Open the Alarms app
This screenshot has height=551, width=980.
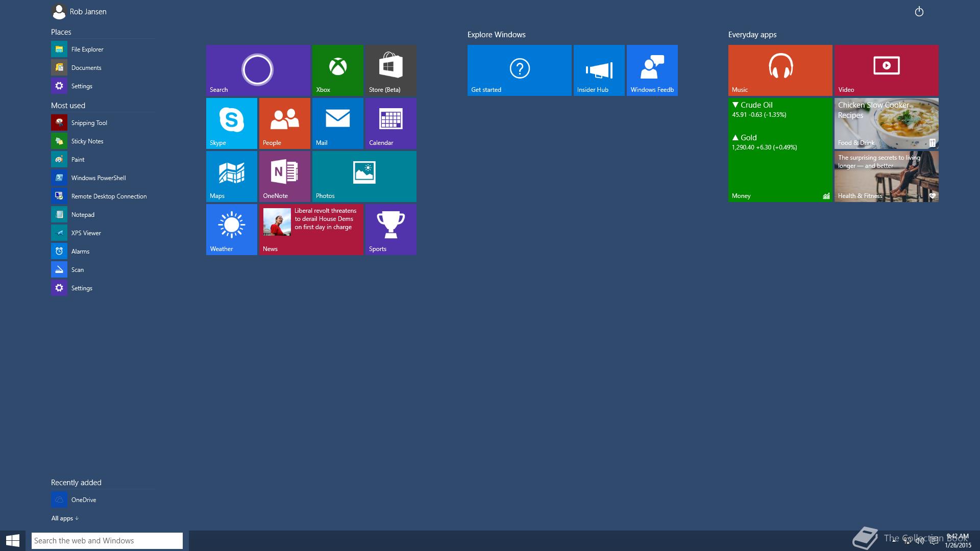pyautogui.click(x=103, y=251)
